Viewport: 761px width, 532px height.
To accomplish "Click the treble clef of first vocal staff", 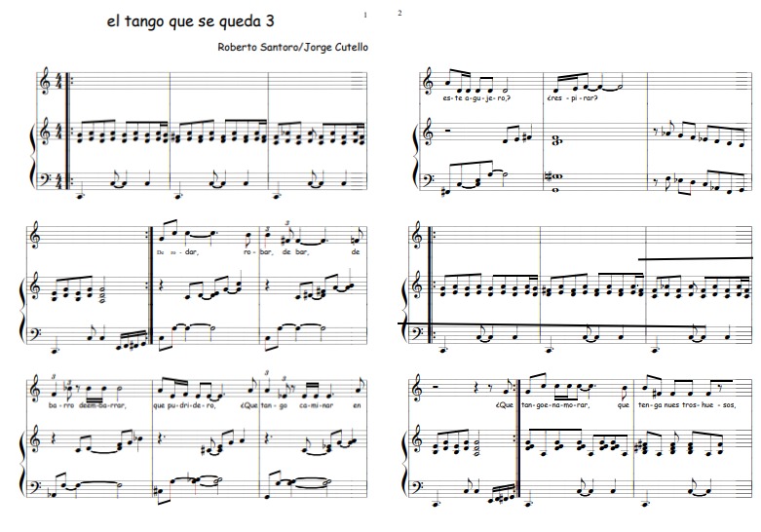I will (x=46, y=81).
